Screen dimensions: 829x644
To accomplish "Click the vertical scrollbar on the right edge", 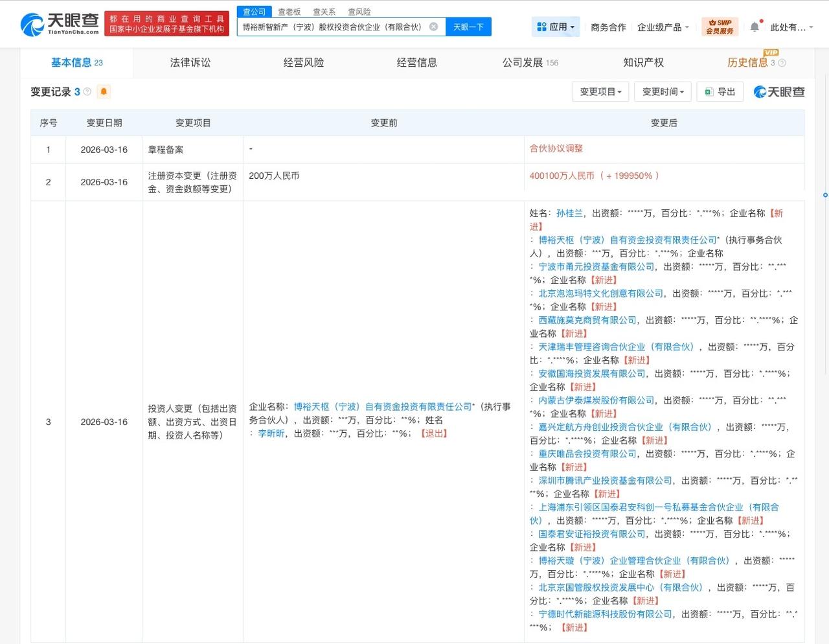I will 824,194.
